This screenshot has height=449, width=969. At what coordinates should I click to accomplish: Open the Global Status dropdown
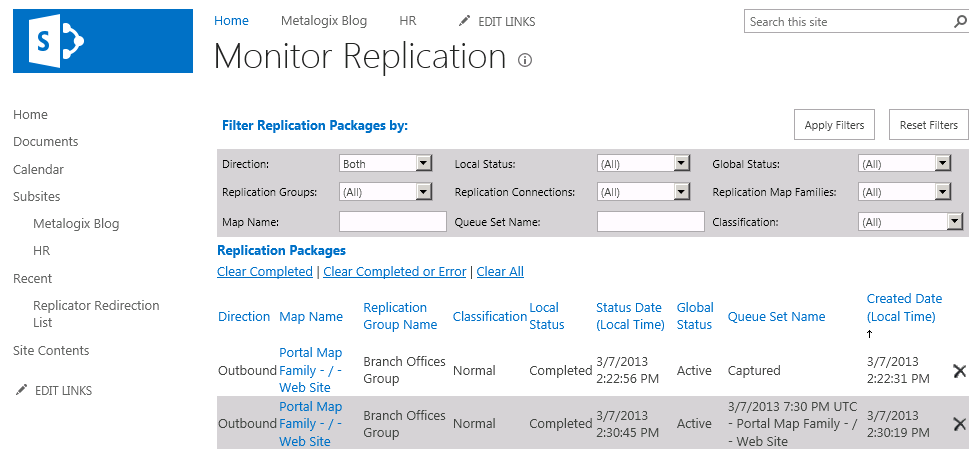(942, 164)
